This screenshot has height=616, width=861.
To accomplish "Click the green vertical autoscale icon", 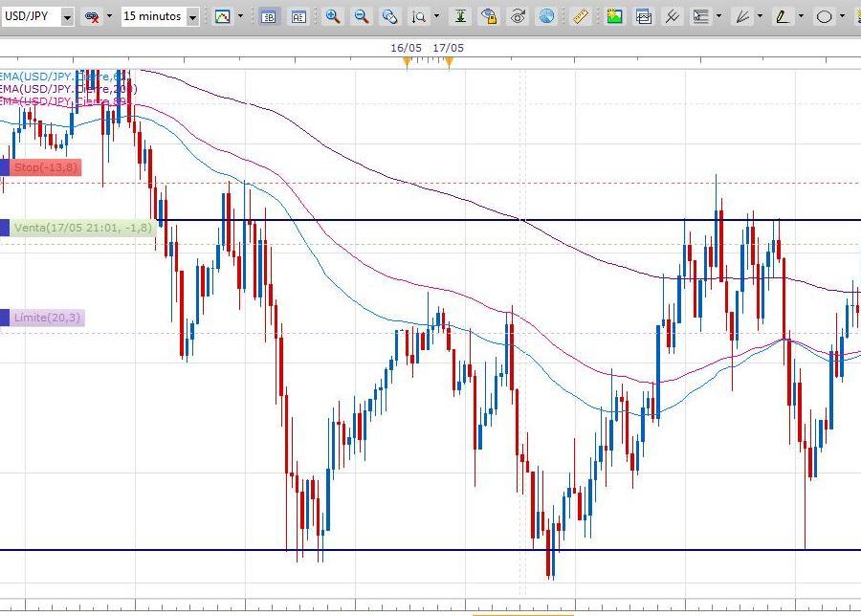I will pos(460,16).
